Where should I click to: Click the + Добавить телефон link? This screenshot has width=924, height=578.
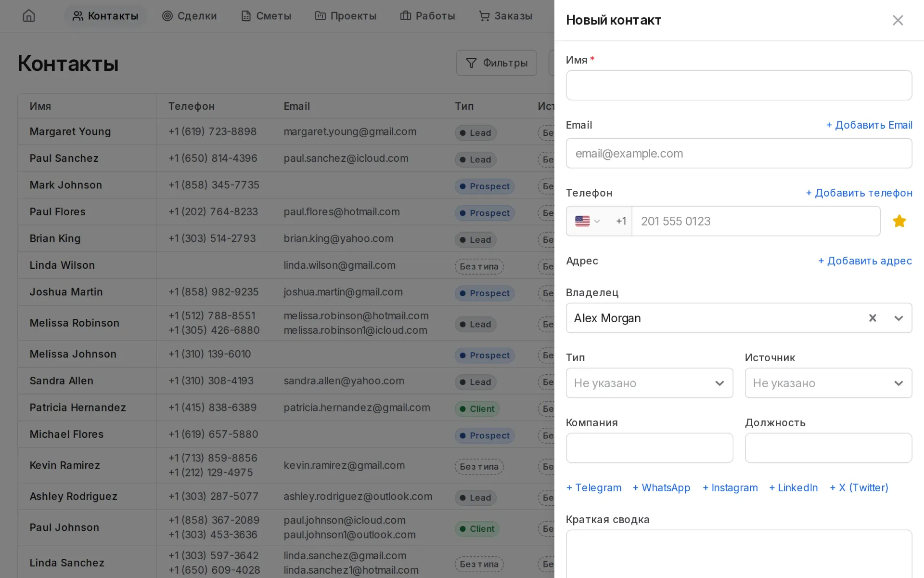tap(859, 193)
